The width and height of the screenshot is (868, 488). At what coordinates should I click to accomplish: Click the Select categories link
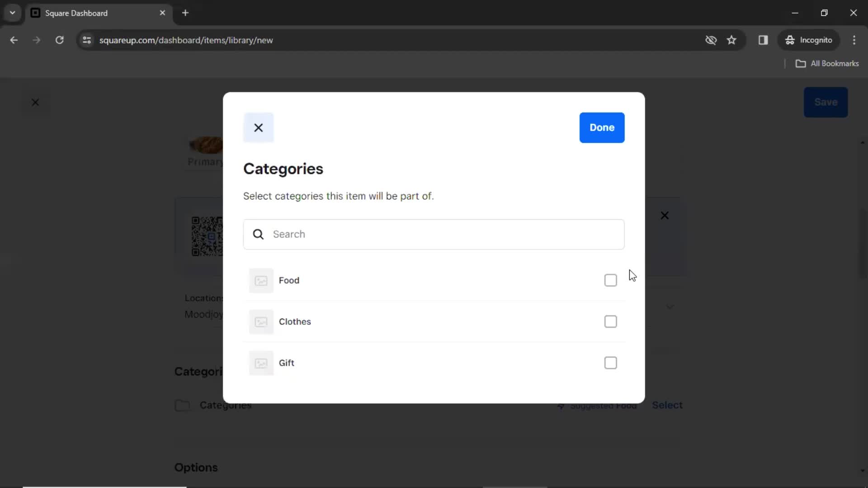[667, 405]
